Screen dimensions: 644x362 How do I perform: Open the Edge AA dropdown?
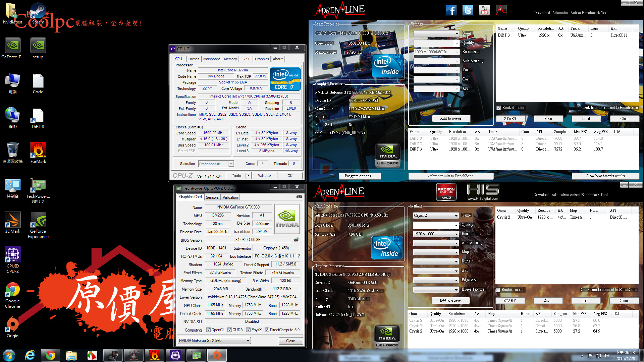[x=436, y=280]
